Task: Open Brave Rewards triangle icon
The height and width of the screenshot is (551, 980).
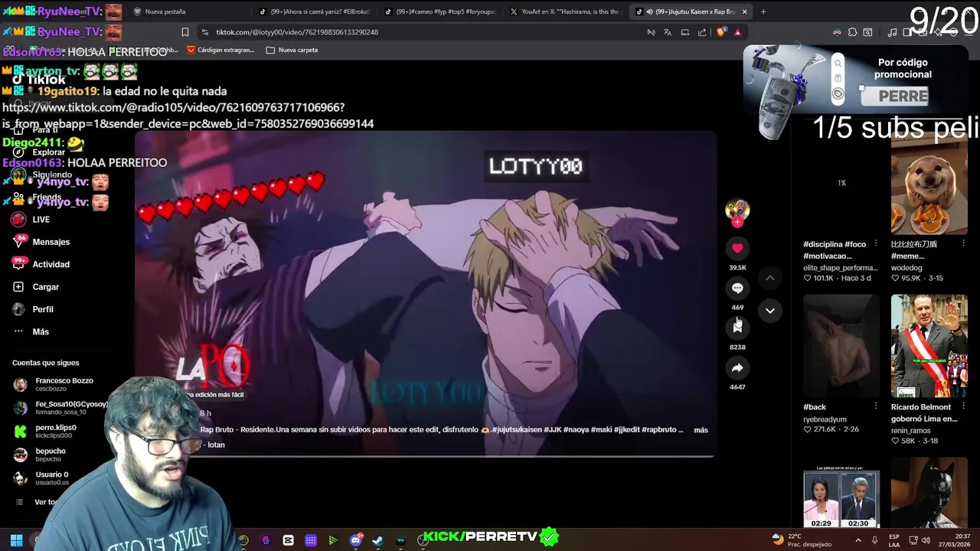Action: (737, 32)
